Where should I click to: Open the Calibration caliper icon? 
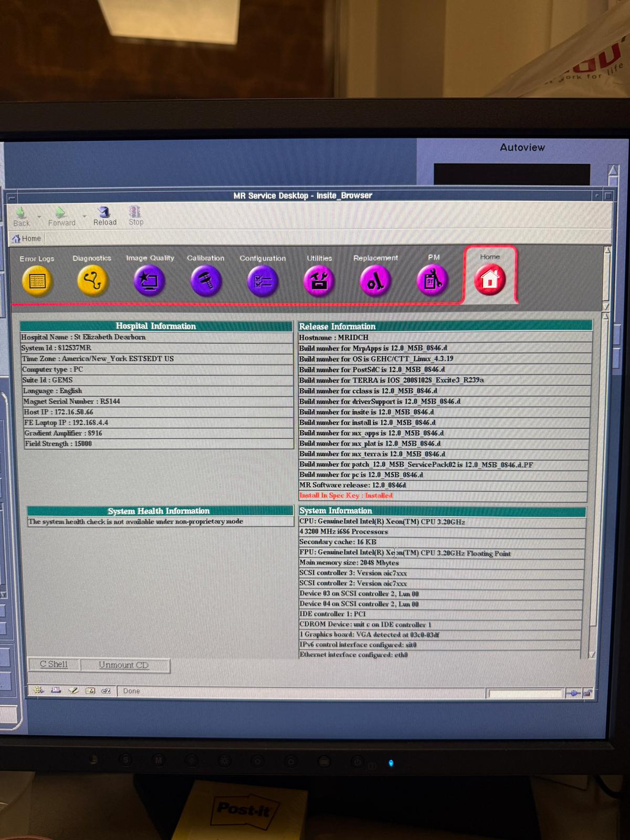point(206,281)
